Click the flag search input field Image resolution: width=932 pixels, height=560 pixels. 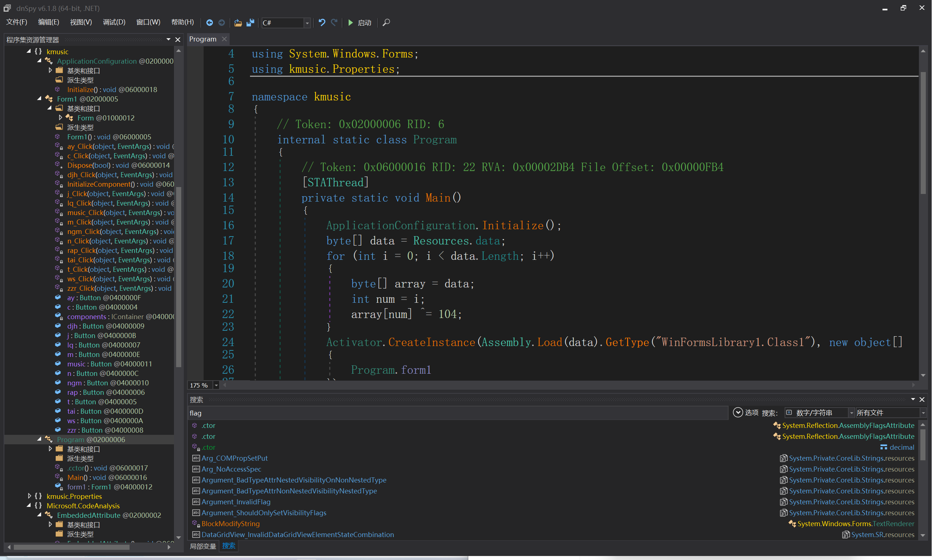(458, 413)
